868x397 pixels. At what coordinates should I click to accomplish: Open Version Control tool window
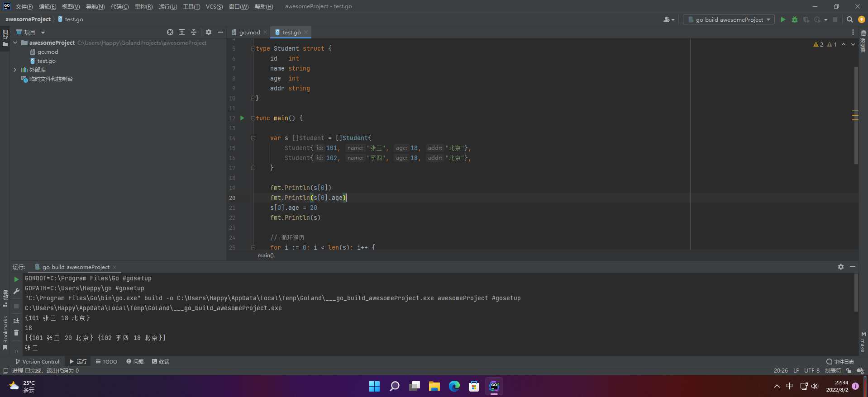37,362
